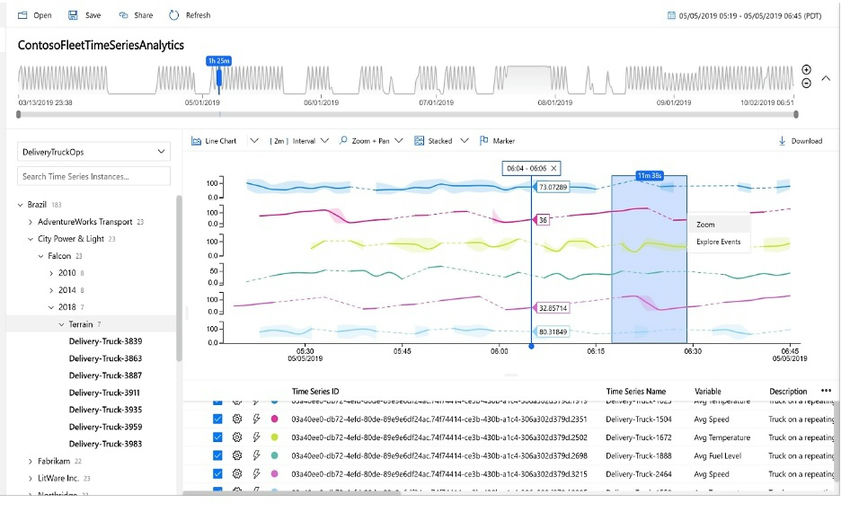Click lightning bolt icon for Delivery-Truck-1888 row
This screenshot has width=850, height=512.
coord(256,455)
